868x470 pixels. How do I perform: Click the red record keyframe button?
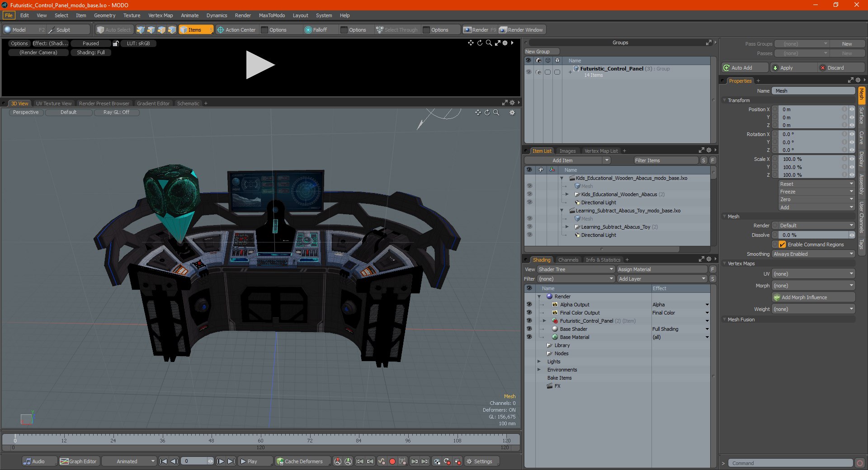[x=392, y=461]
